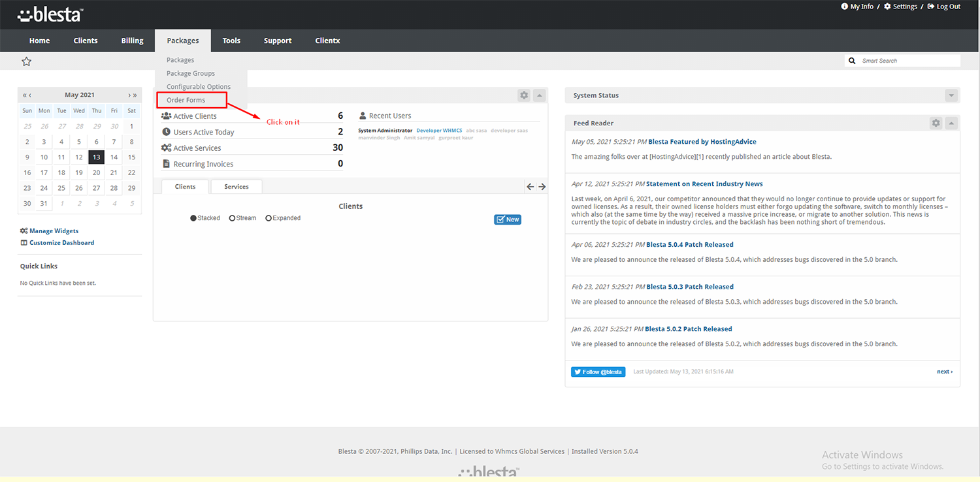Click the favorite star icon below navigation
Screen dimensions: 980x482
coord(26,61)
